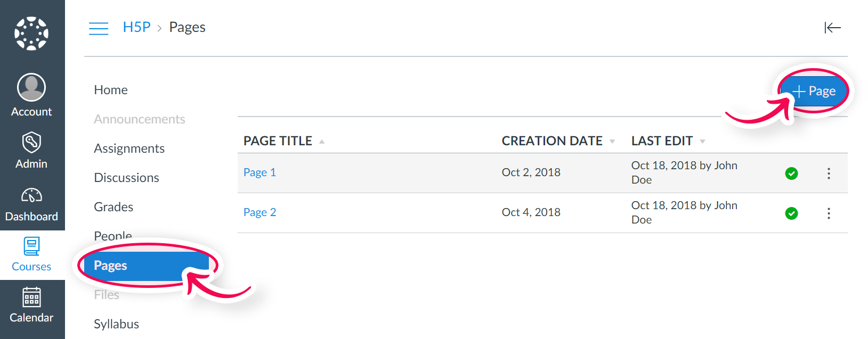Sort by Last Edit column header
Viewport: 868px width, 339px height.
coord(662,141)
